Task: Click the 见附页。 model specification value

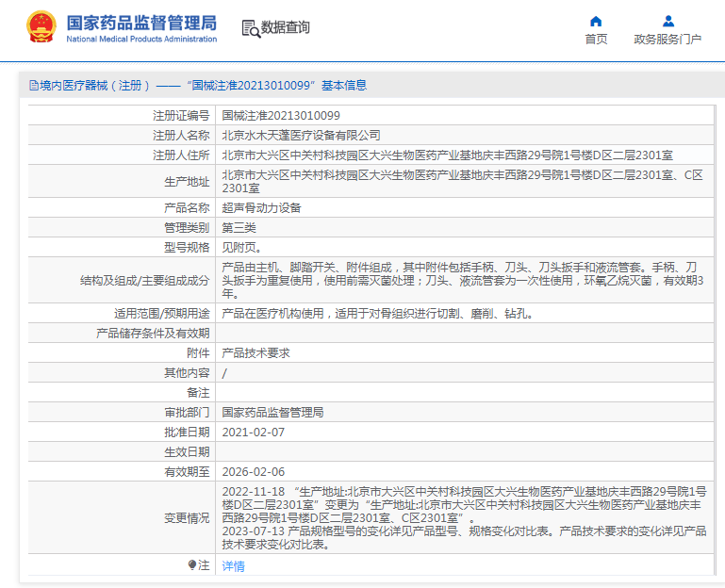Action: 241,248
